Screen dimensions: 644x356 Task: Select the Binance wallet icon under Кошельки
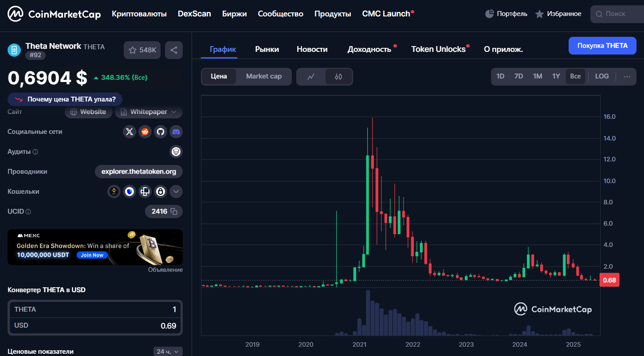114,191
